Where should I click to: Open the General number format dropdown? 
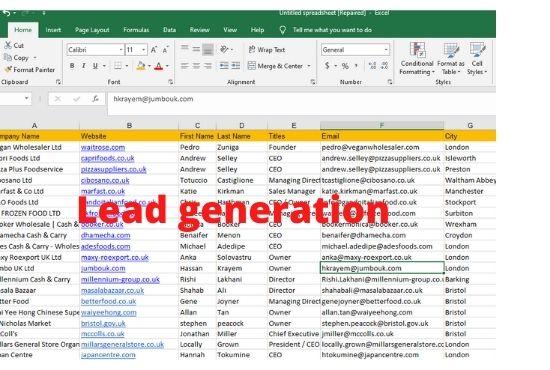[x=386, y=50]
